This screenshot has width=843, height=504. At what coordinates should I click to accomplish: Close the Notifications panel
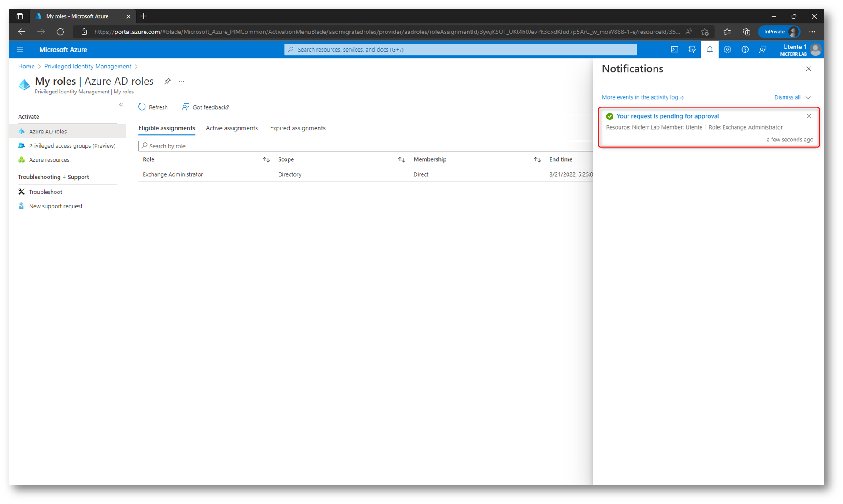[x=808, y=69]
